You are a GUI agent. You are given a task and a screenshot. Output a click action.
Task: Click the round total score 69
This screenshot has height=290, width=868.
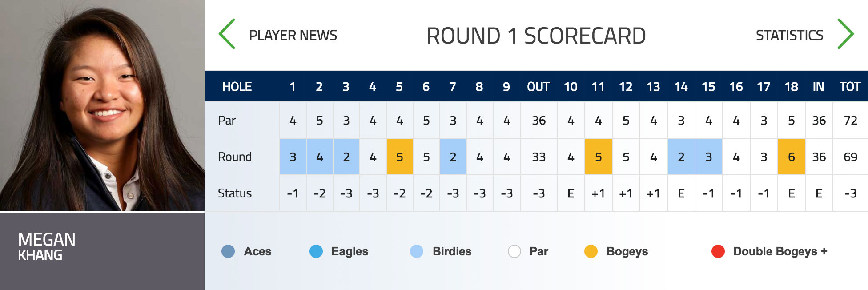point(850,157)
